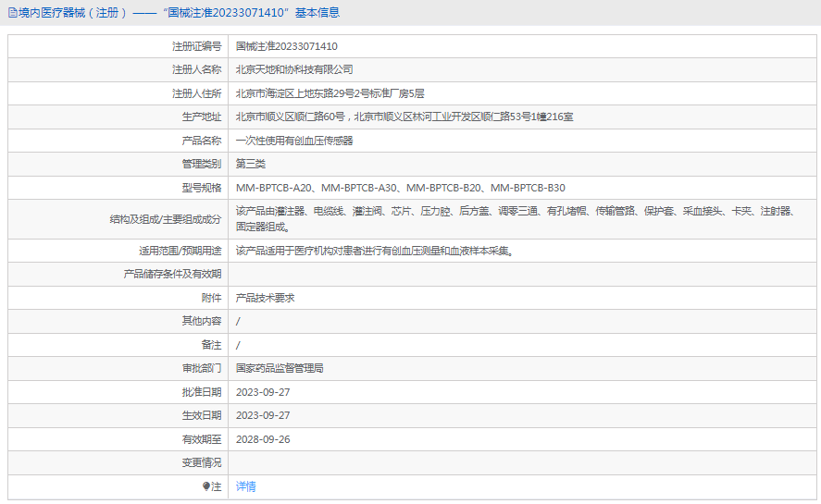The height and width of the screenshot is (504, 821).
Task: Select registrant name 北京天地和协科技有限公司
Action: point(294,69)
